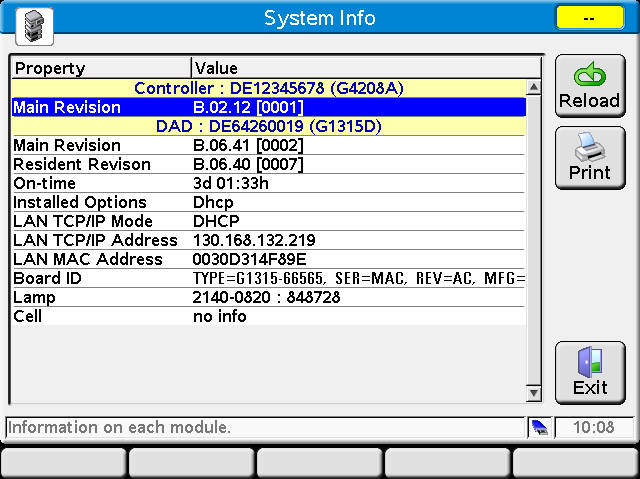The width and height of the screenshot is (640, 479).
Task: Click the Value column header
Action: tap(367, 68)
